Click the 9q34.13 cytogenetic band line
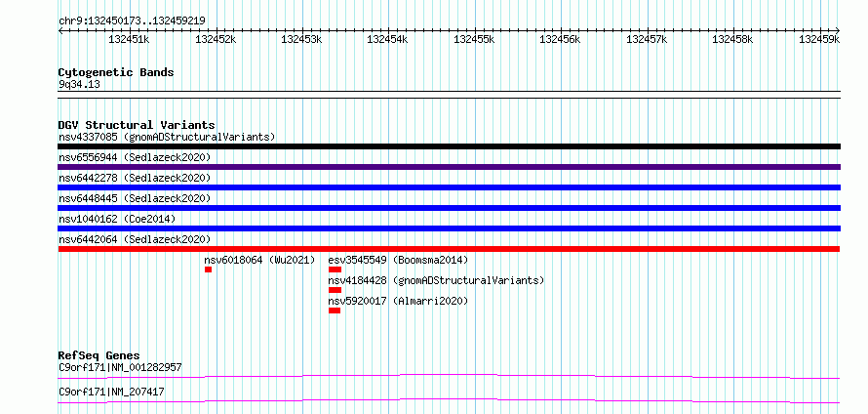 click(449, 95)
